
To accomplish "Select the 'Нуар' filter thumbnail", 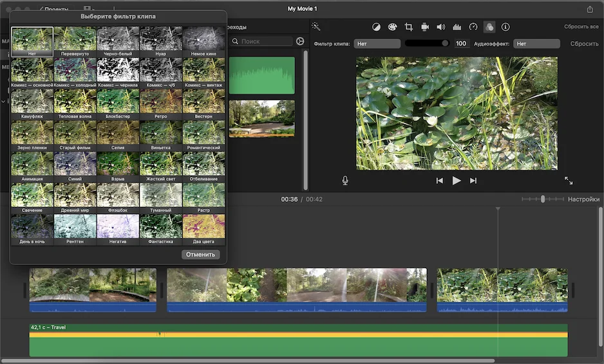I will pyautogui.click(x=161, y=41).
